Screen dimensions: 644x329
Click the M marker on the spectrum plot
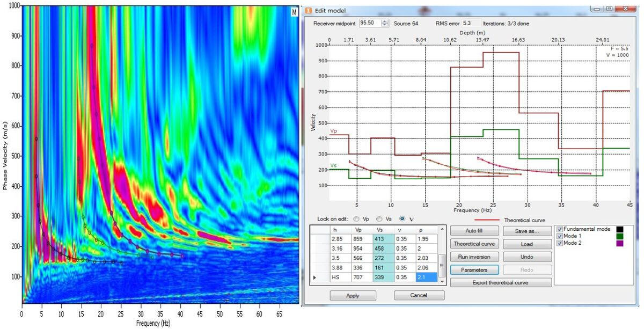point(294,12)
